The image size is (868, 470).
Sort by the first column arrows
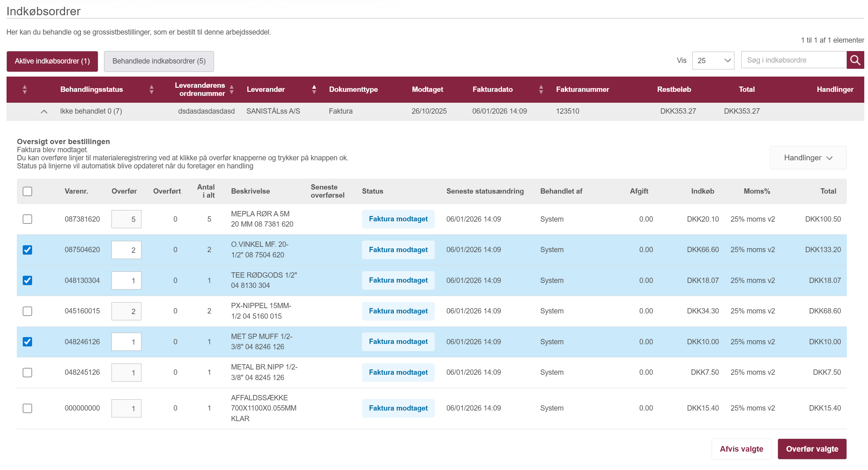(x=25, y=89)
